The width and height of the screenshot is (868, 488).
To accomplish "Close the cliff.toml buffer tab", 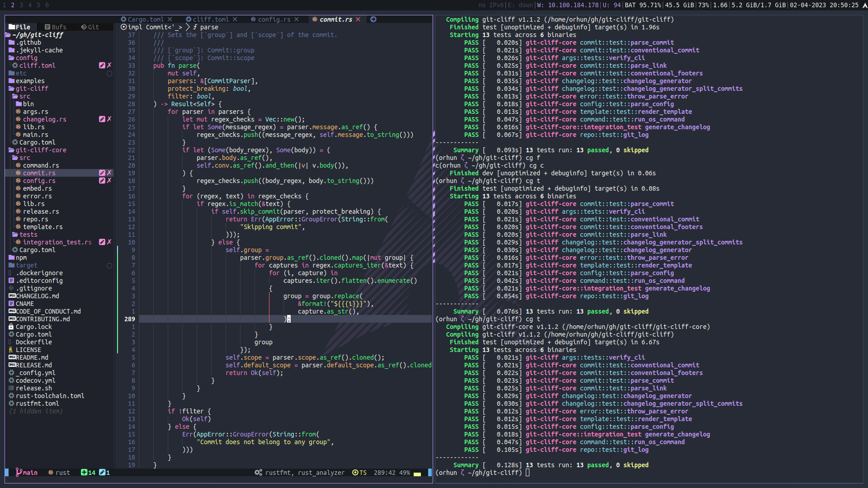I will pyautogui.click(x=235, y=19).
